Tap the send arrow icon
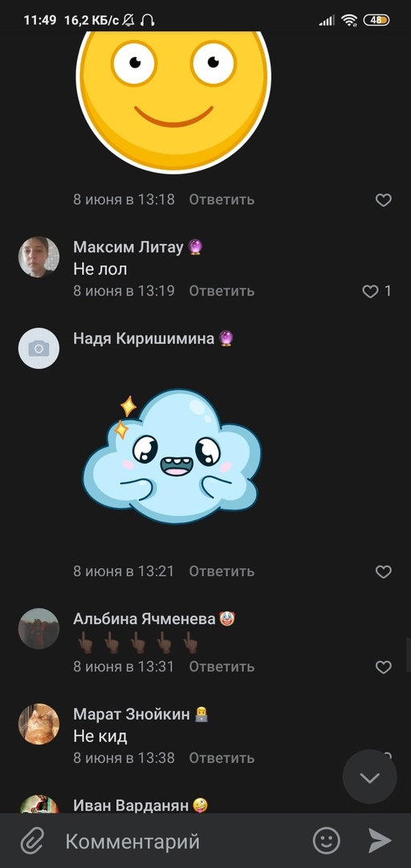The image size is (411, 868). pos(380,841)
